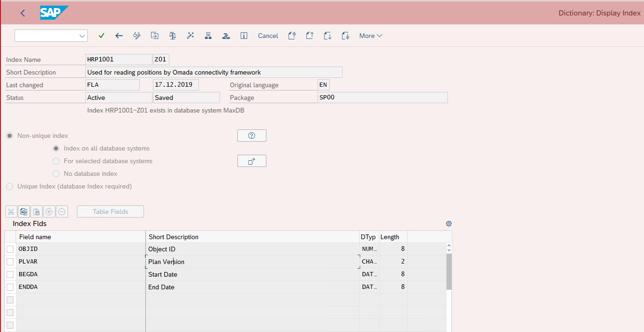The image size is (644, 332).
Task: Select the BEGDA row checkbox
Action: tap(10, 274)
